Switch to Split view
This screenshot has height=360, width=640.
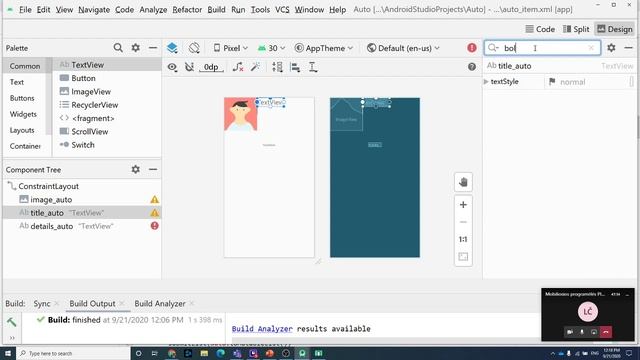576,29
